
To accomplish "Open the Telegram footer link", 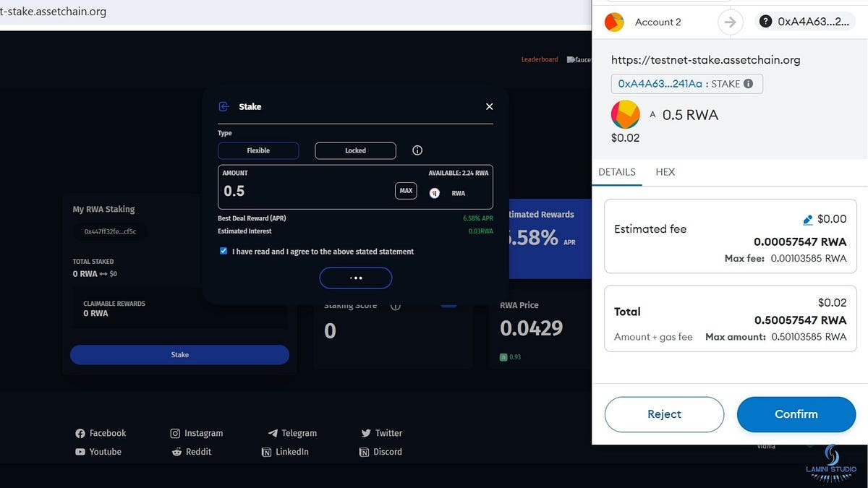I will 292,433.
